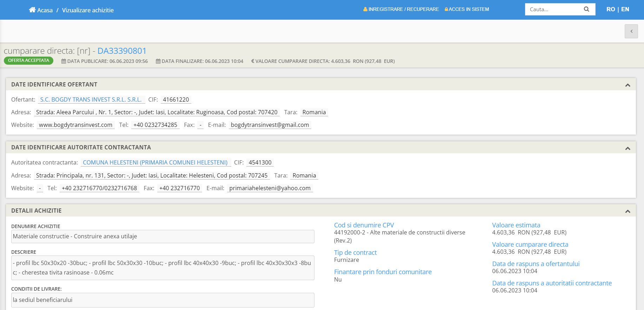Image resolution: width=644 pixels, height=310 pixels.
Task: Click the CONDITII DE LIVRARE field
Action: 163,300
